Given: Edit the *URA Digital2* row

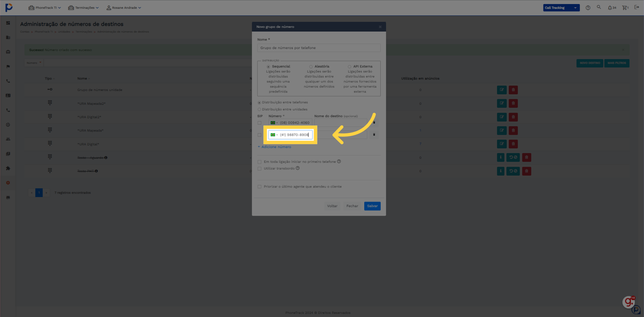Looking at the screenshot, I should pos(501,117).
